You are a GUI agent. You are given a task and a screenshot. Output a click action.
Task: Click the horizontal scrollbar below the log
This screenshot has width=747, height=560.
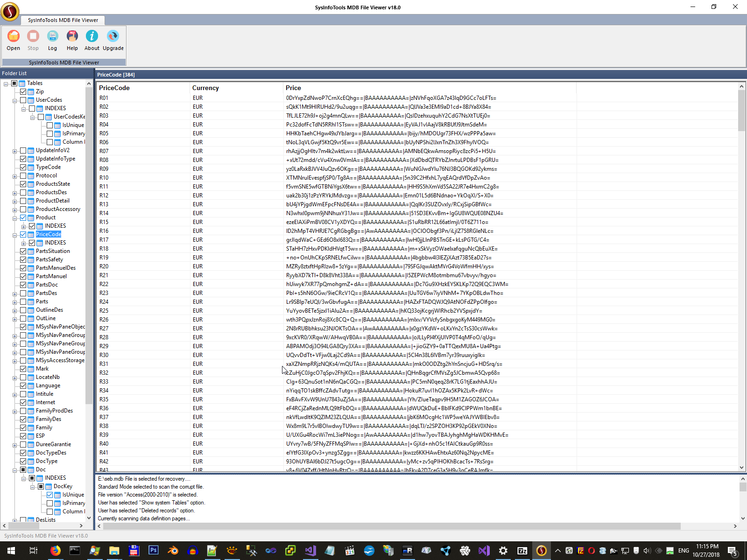(392, 526)
